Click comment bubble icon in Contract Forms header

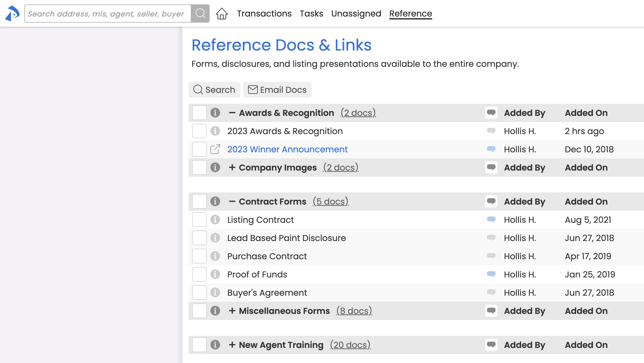coord(491,201)
